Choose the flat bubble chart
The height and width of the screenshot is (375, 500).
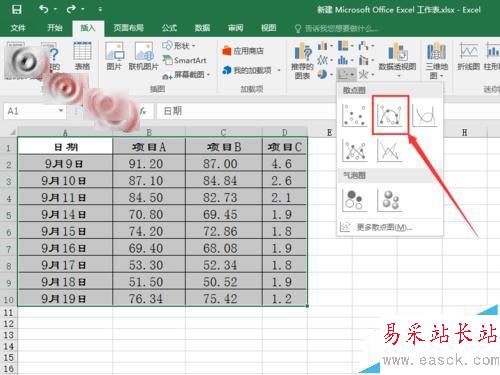pos(355,200)
